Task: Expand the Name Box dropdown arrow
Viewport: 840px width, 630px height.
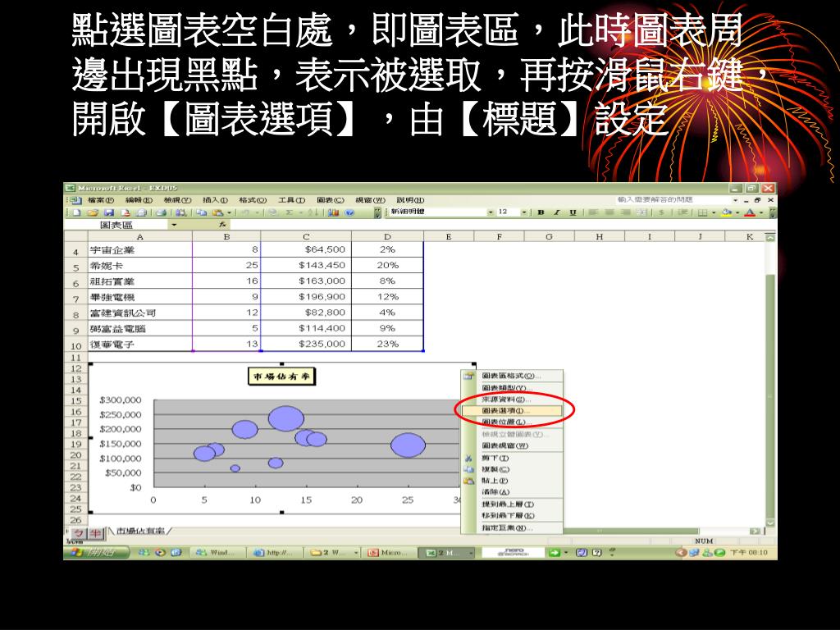Action: tap(174, 225)
